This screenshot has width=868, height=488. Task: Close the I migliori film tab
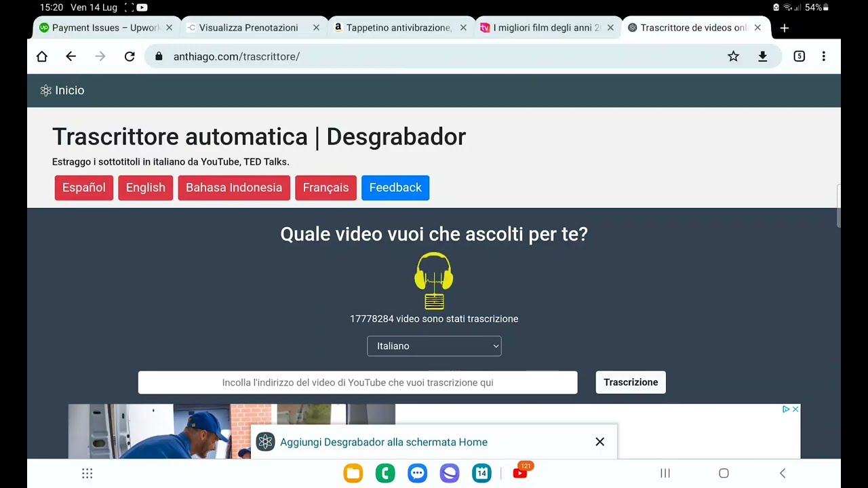click(610, 28)
